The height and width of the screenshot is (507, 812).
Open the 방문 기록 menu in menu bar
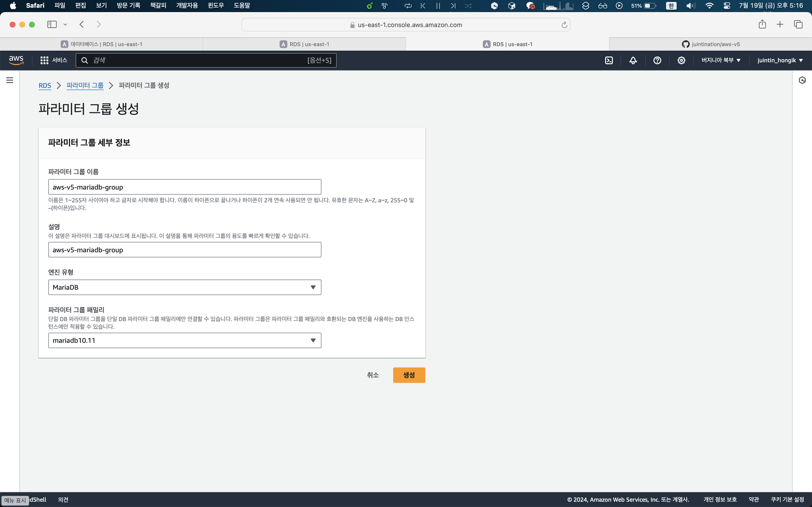tap(128, 6)
